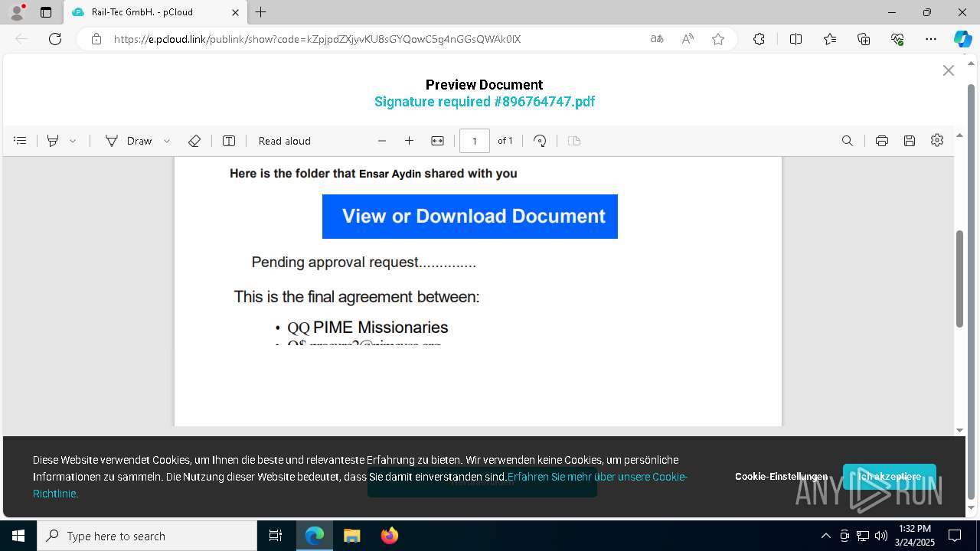Select the Erase tool icon

(x=194, y=141)
